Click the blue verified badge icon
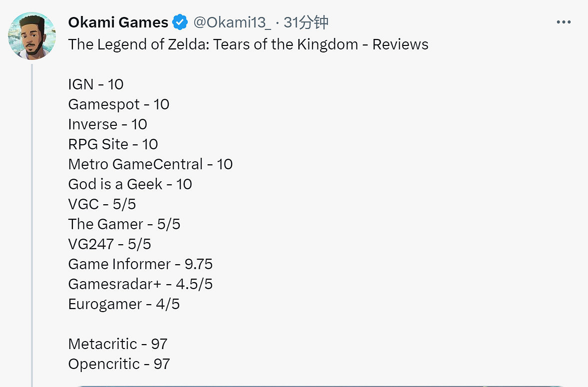The image size is (588, 387). coord(180,22)
